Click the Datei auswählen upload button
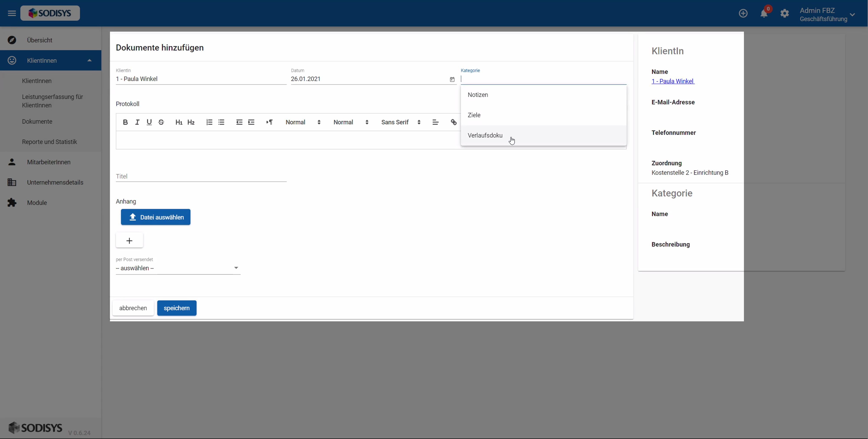The height and width of the screenshot is (439, 868). 155,217
